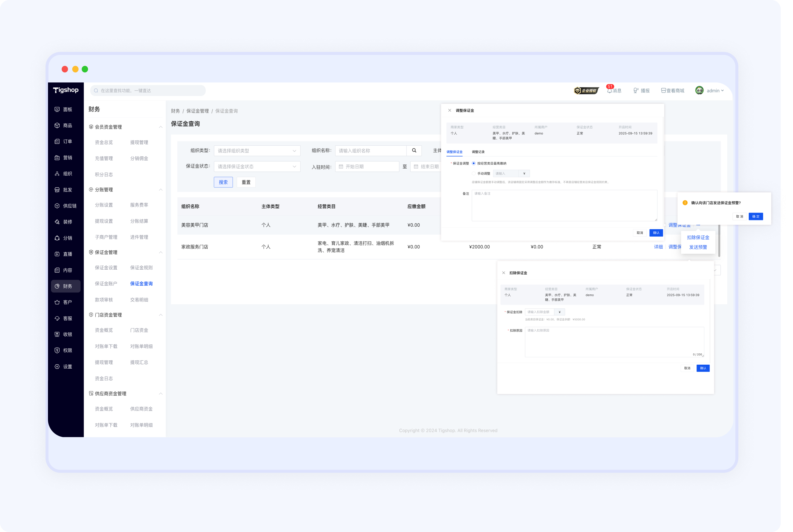Close the 扣除保证金 dialog with X
This screenshot has width=793, height=532.
(503, 273)
